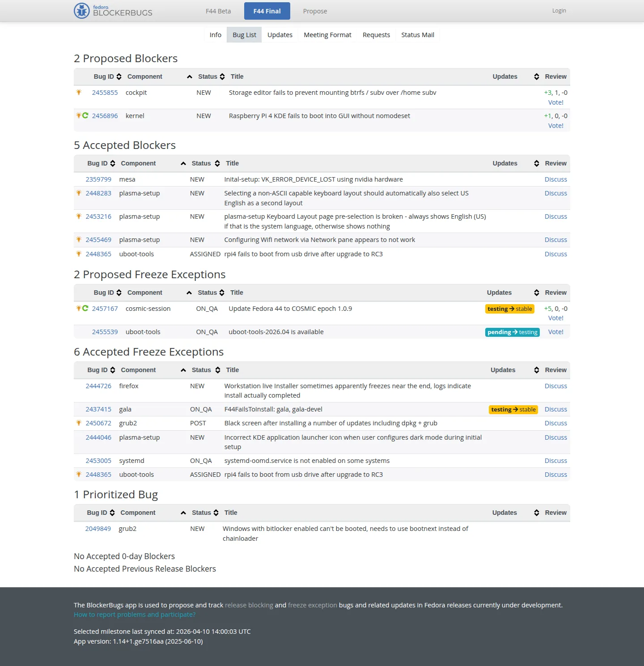The height and width of the screenshot is (666, 644).
Task: Click the Fedora BlockerBugs logo icon
Action: click(x=82, y=11)
